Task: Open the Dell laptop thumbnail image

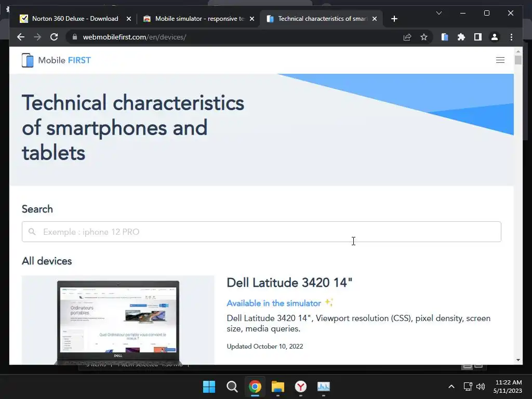Action: (118, 320)
